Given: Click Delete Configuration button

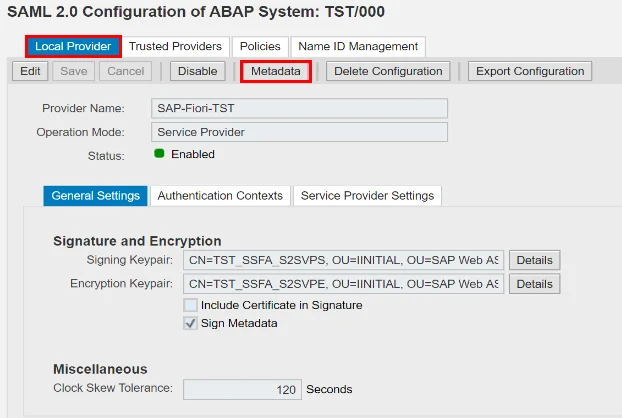Looking at the screenshot, I should 388,71.
